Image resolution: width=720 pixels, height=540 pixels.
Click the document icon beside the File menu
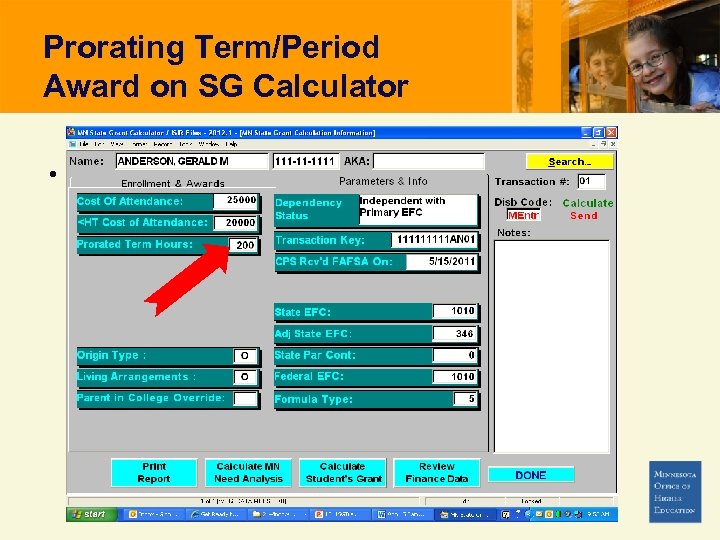point(72,144)
